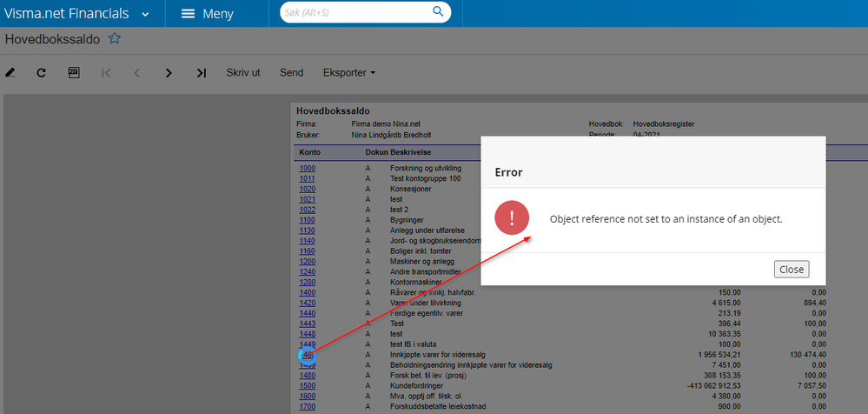Open account 1200 Maskiner og anlegg
The width and height of the screenshot is (868, 414).
(x=308, y=261)
